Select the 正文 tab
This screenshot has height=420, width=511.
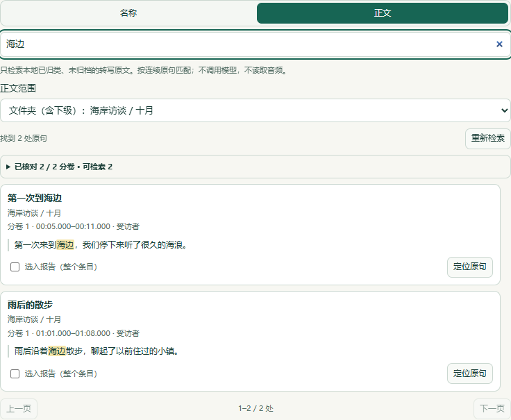pos(383,13)
